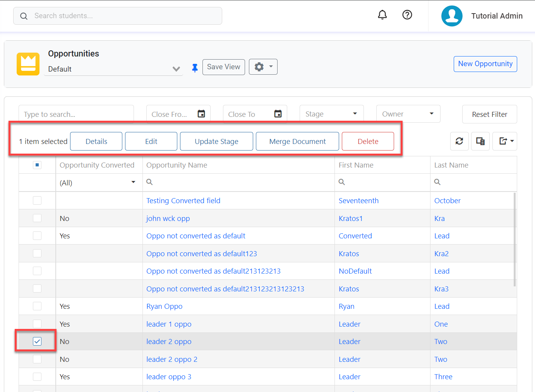Open the help question mark icon
Viewport: 535px width, 392px height.
[407, 15]
